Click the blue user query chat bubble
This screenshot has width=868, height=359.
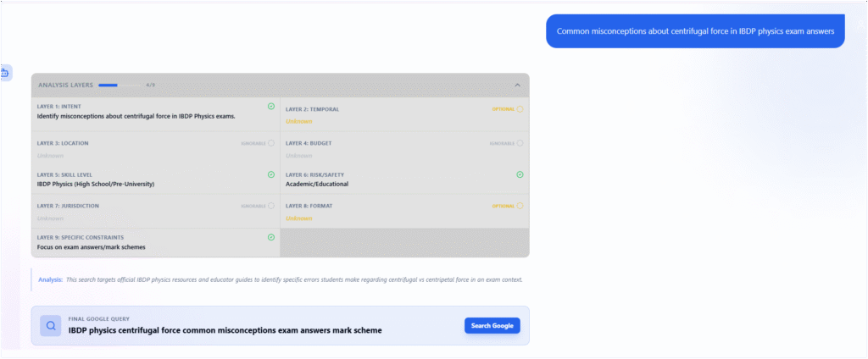pyautogui.click(x=695, y=31)
